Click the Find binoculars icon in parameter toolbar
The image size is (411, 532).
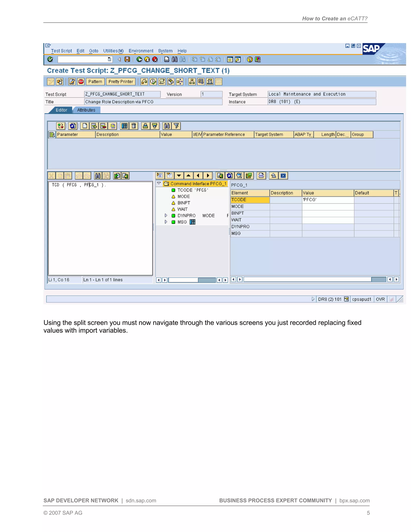(167, 126)
